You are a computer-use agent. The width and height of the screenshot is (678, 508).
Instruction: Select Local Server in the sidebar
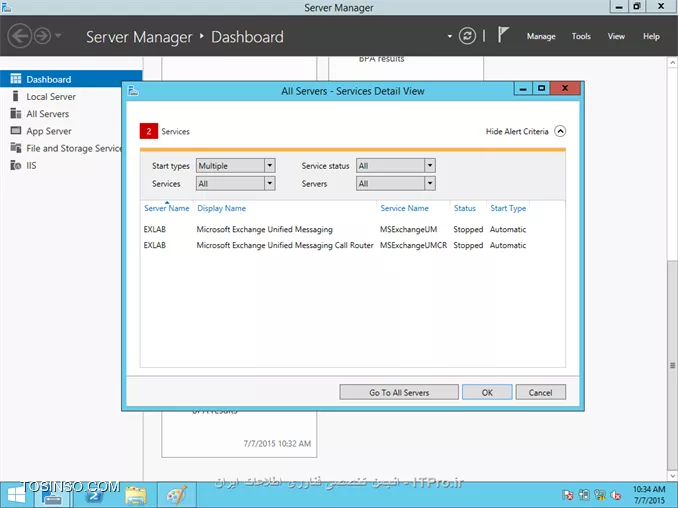coord(51,96)
